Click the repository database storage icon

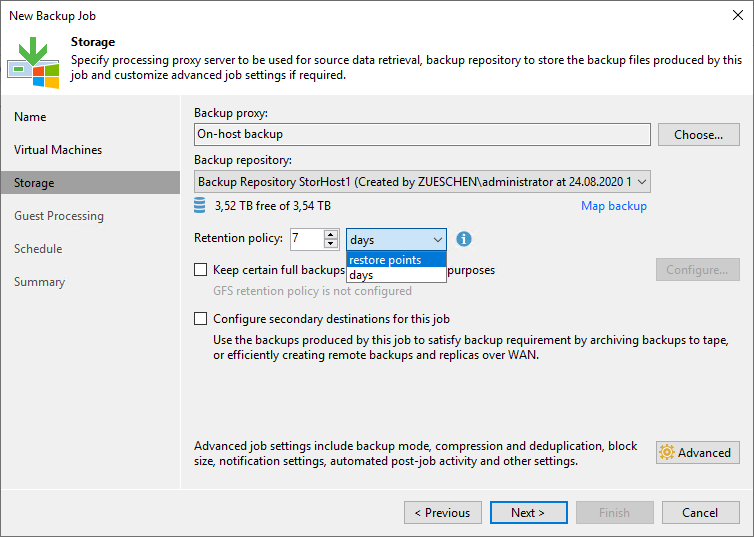click(x=200, y=205)
